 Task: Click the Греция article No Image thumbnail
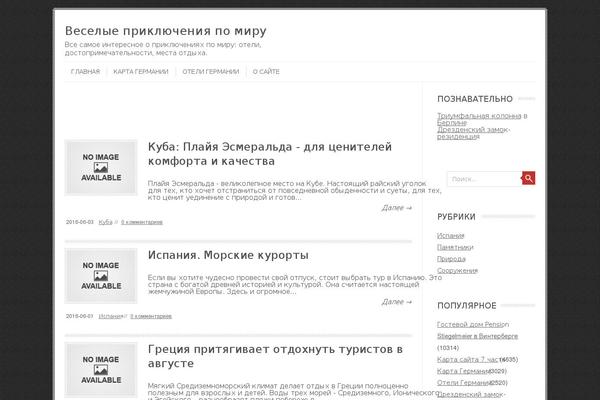coord(101,370)
